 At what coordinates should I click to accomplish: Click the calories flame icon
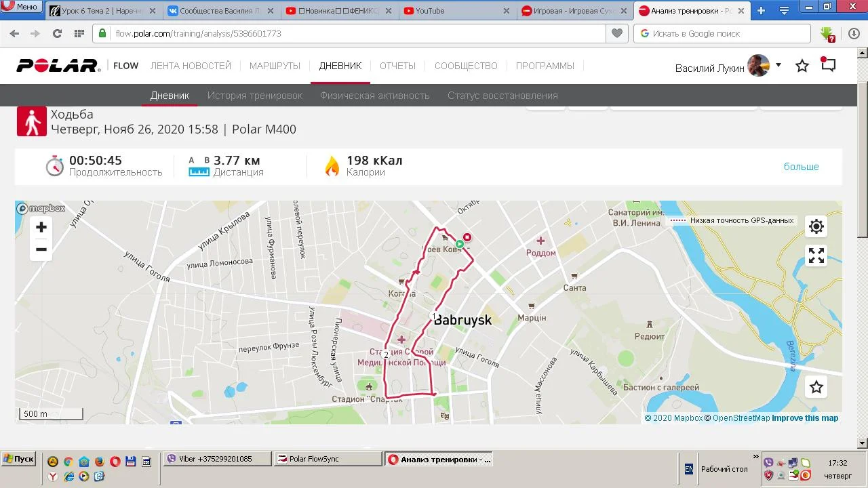332,166
